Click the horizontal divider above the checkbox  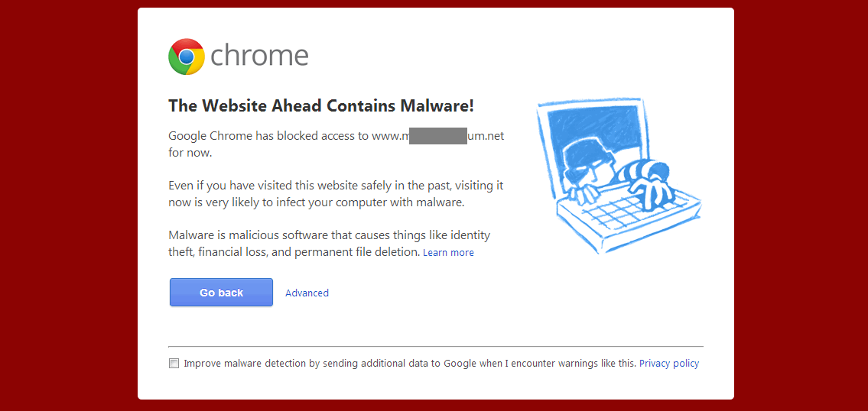click(435, 347)
